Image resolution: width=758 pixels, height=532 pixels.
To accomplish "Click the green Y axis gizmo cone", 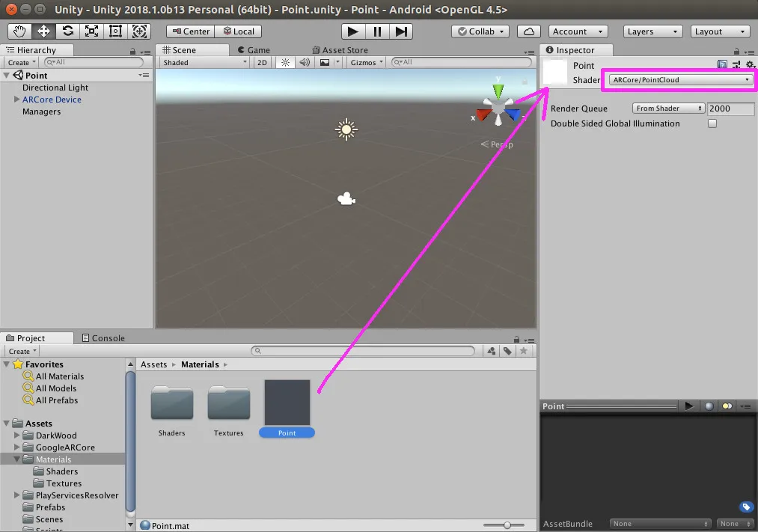I will 498,91.
